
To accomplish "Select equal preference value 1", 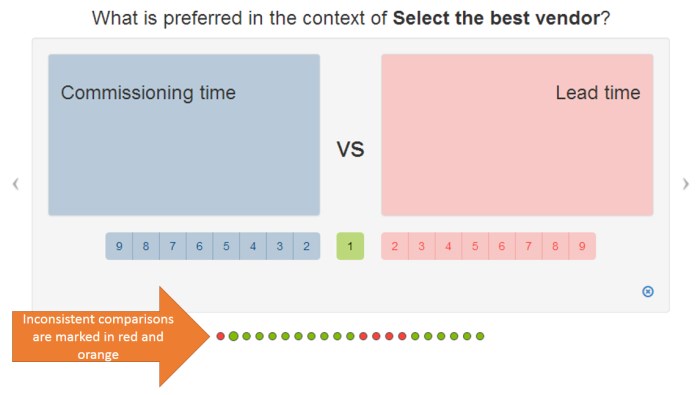I will pos(350,246).
